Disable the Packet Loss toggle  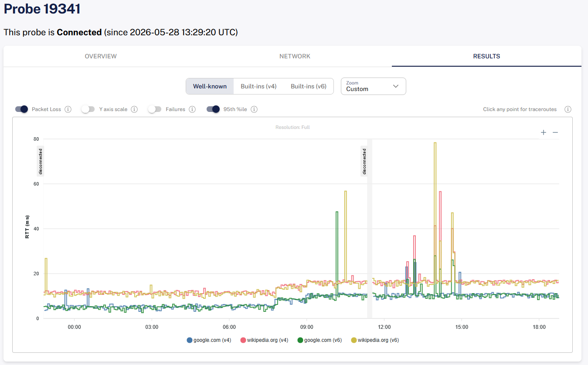click(x=22, y=109)
